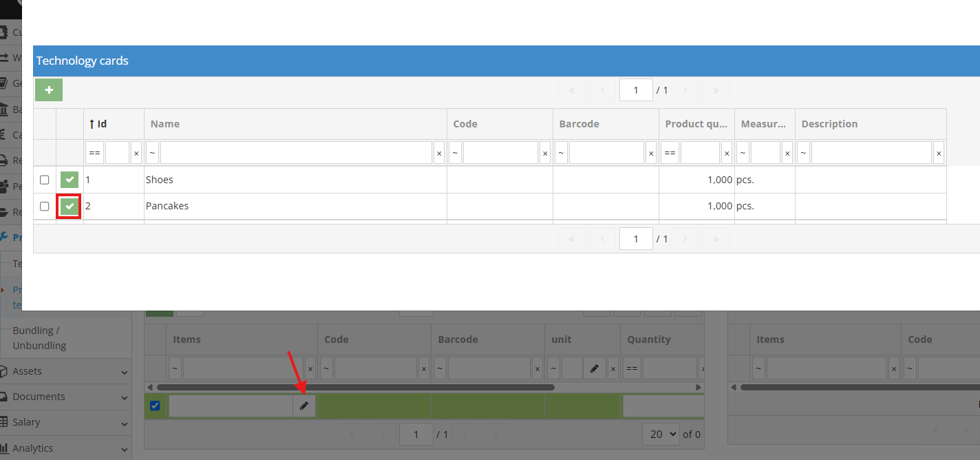The height and width of the screenshot is (460, 980).
Task: Click the Name filter text field
Action: pyautogui.click(x=296, y=153)
